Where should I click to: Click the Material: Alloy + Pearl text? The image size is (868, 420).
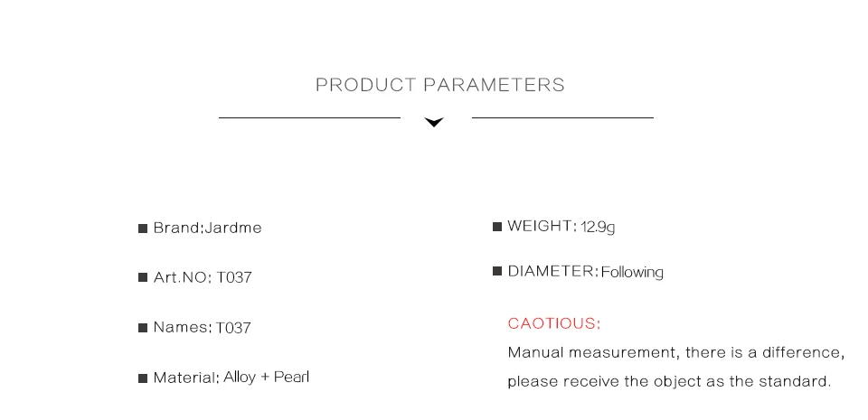[231, 377]
